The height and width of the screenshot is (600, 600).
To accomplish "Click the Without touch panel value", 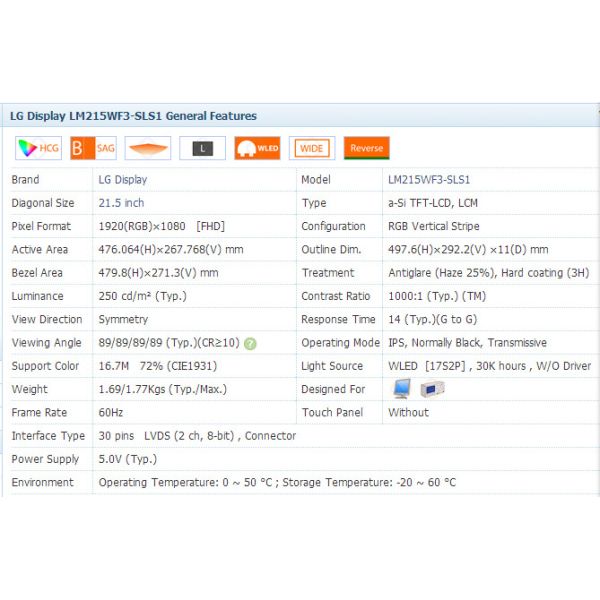I will tap(408, 413).
